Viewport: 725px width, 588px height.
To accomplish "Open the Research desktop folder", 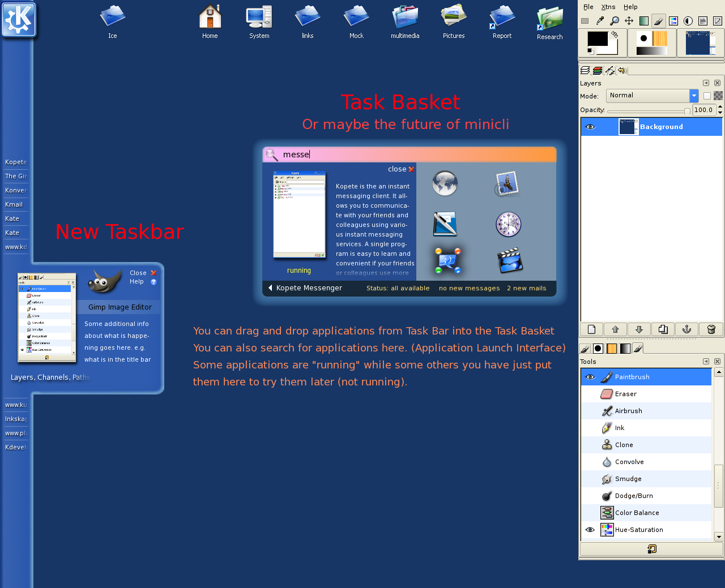I will (550, 23).
